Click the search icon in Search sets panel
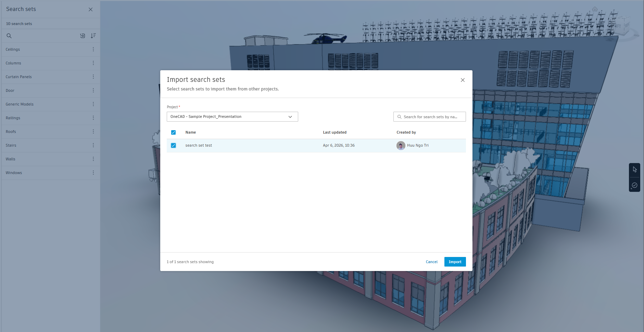 (x=9, y=36)
